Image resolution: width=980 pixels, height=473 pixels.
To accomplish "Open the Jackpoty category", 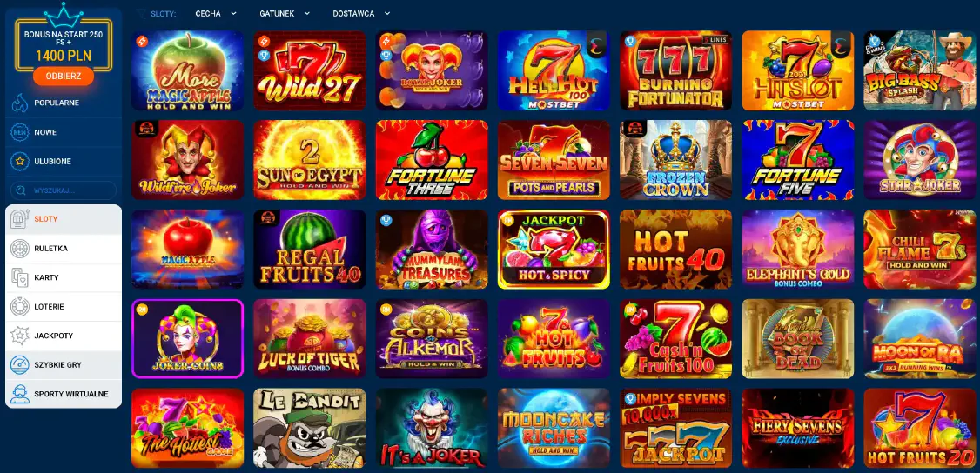I will click(64, 336).
